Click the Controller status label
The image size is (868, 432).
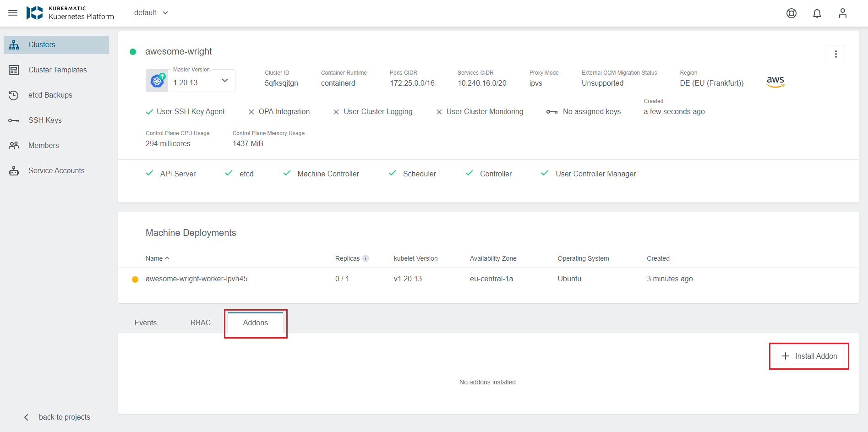coord(496,174)
